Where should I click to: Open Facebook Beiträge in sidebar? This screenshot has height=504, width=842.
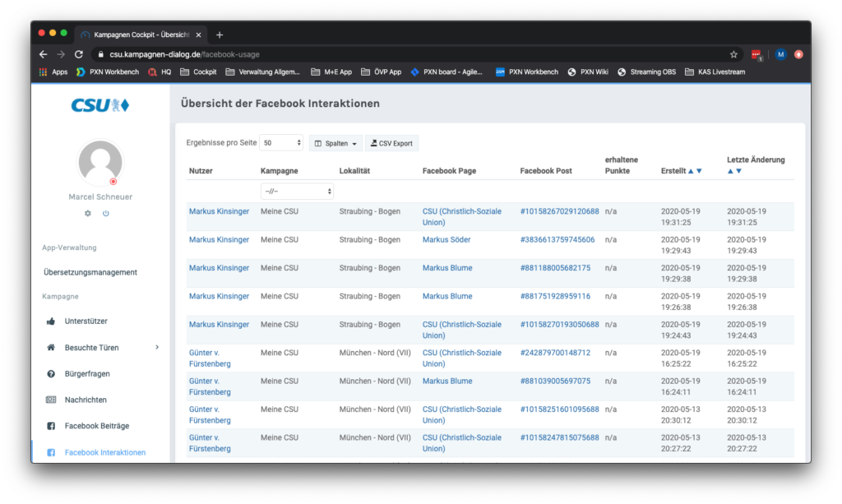pyautogui.click(x=97, y=426)
